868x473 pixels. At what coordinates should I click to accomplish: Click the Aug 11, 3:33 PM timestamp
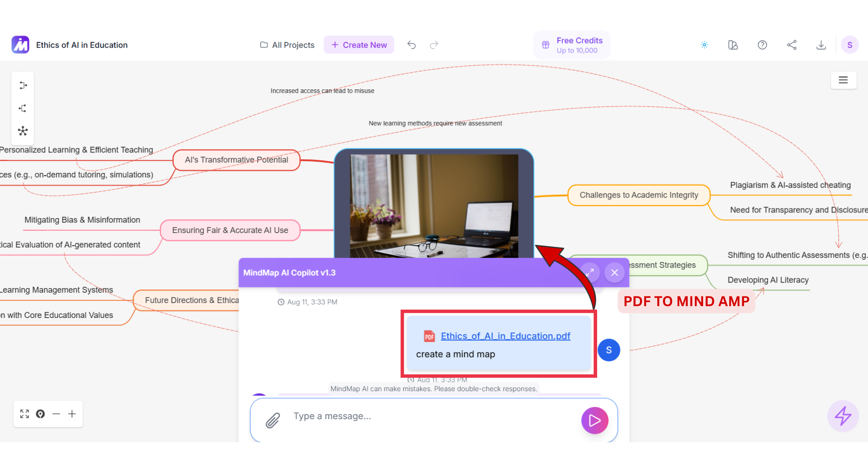click(x=307, y=302)
